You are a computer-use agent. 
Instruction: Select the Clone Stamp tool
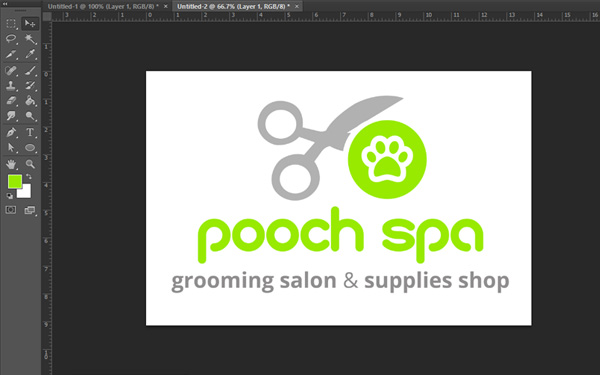coord(11,86)
